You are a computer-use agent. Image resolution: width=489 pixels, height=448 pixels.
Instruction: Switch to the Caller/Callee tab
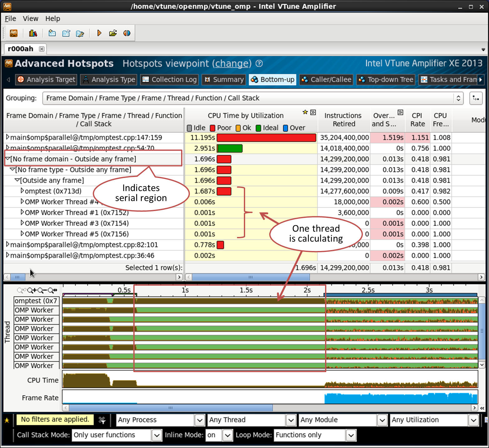click(x=326, y=80)
